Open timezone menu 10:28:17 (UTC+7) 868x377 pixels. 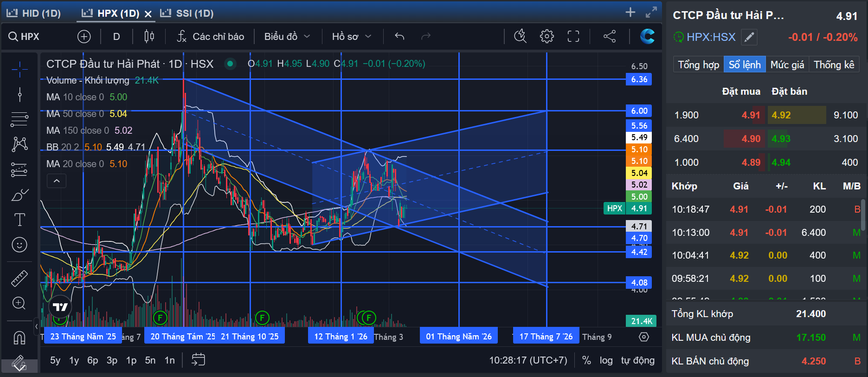tap(528, 360)
